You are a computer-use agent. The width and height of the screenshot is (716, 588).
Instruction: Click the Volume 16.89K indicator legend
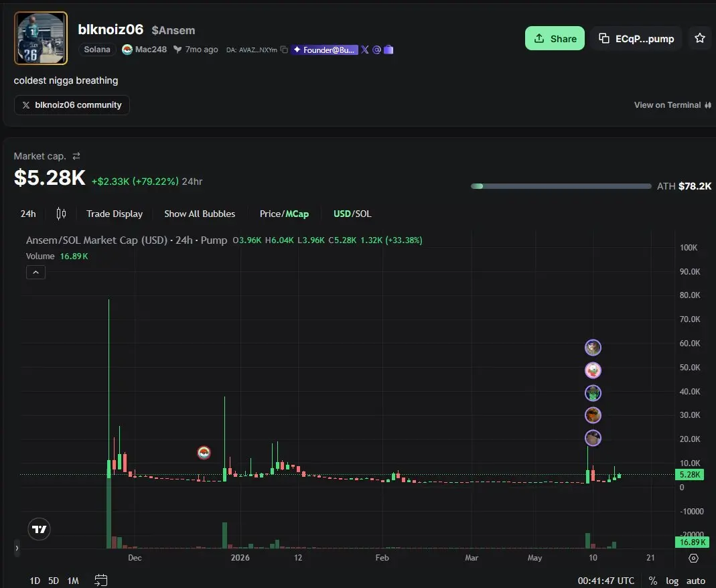click(57, 256)
